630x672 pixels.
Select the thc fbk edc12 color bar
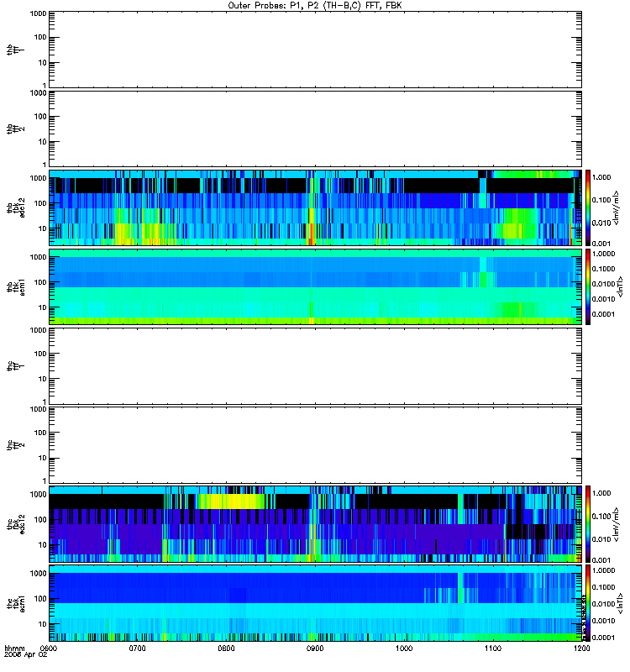[588, 524]
